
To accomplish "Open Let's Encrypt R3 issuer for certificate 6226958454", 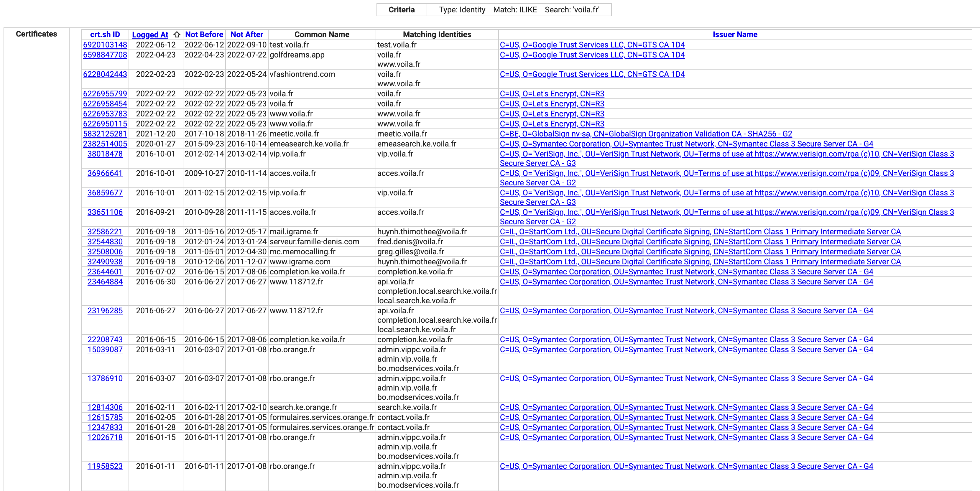I will [x=552, y=104].
